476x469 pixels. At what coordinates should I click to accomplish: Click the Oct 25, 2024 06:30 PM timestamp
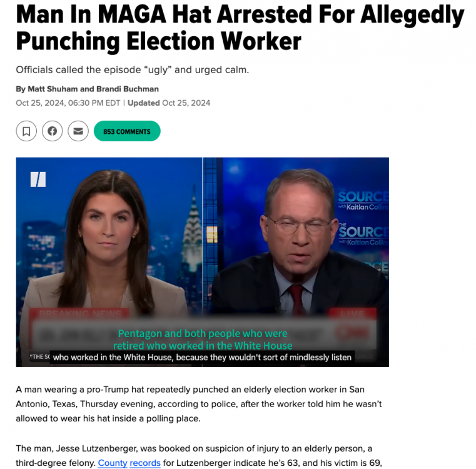(68, 103)
